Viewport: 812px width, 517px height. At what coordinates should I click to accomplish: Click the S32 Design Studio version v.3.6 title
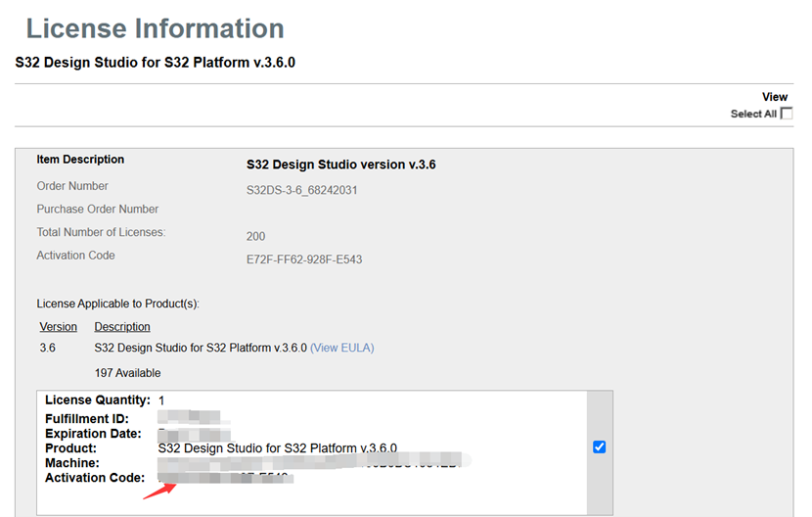coord(340,164)
